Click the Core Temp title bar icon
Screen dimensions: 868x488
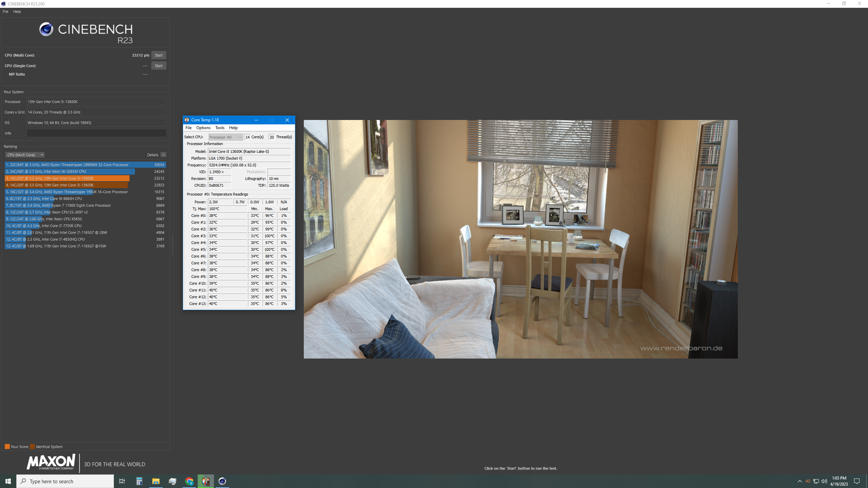pyautogui.click(x=187, y=120)
